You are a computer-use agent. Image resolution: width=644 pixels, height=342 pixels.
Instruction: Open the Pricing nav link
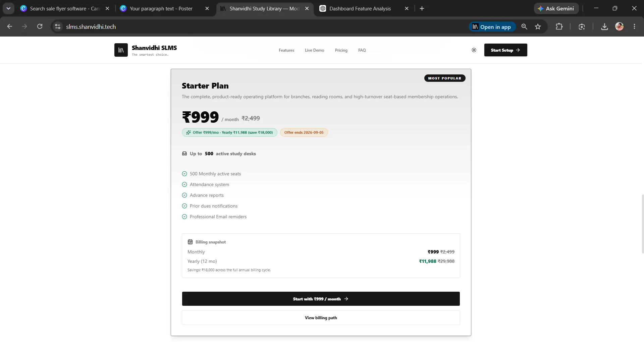click(x=341, y=50)
